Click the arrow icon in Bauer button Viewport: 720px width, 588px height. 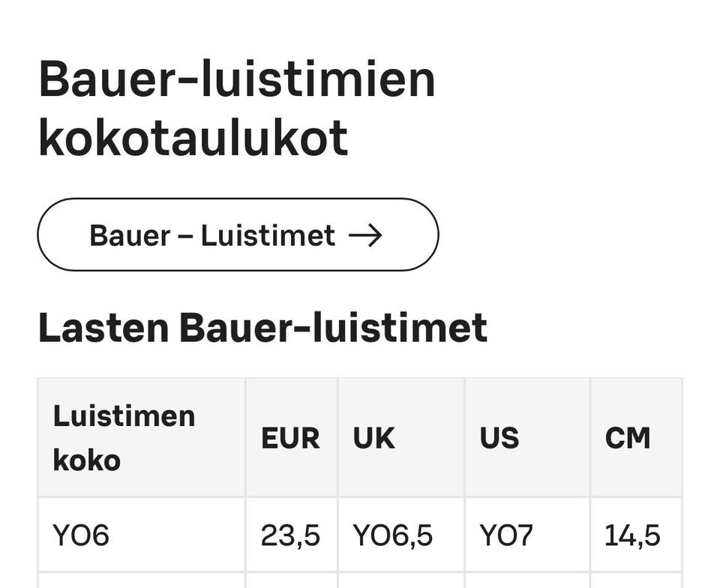[x=366, y=235]
